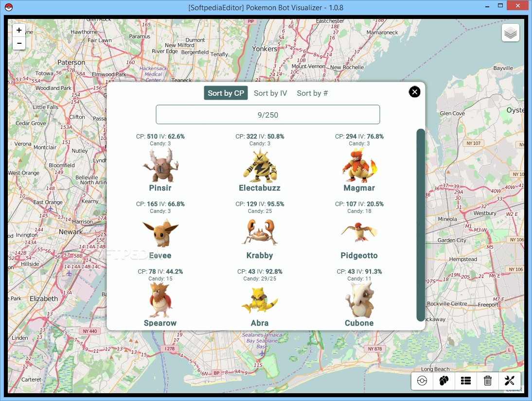532x401 pixels.
Task: Click the trash bin icon
Action: point(488,381)
